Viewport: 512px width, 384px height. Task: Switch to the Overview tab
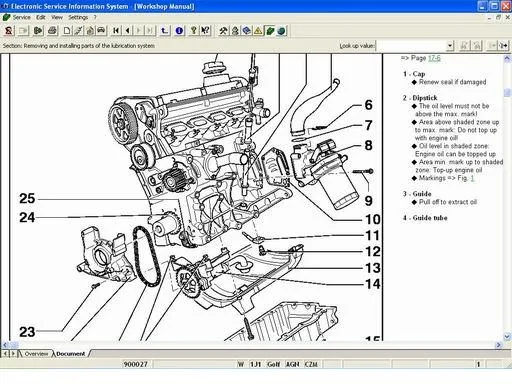click(x=36, y=354)
